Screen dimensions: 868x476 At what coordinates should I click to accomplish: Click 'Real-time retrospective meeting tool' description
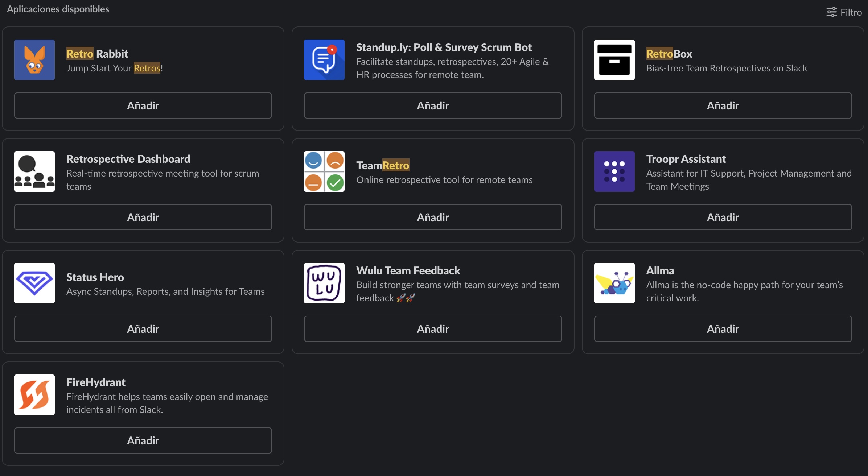coord(163,180)
